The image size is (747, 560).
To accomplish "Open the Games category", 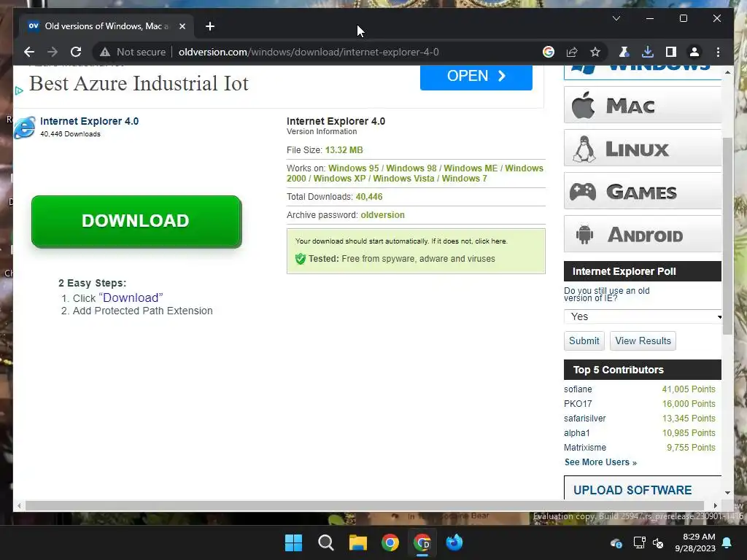I will click(x=643, y=191).
